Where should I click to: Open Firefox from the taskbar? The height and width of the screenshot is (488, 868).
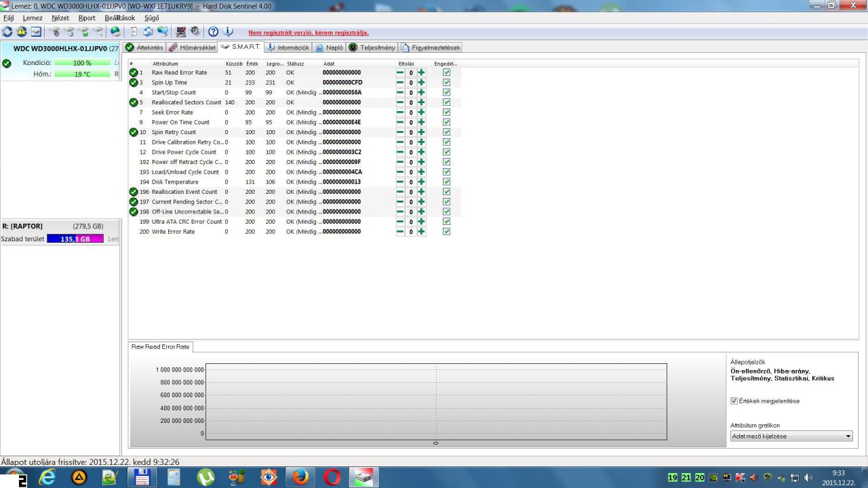tap(300, 477)
